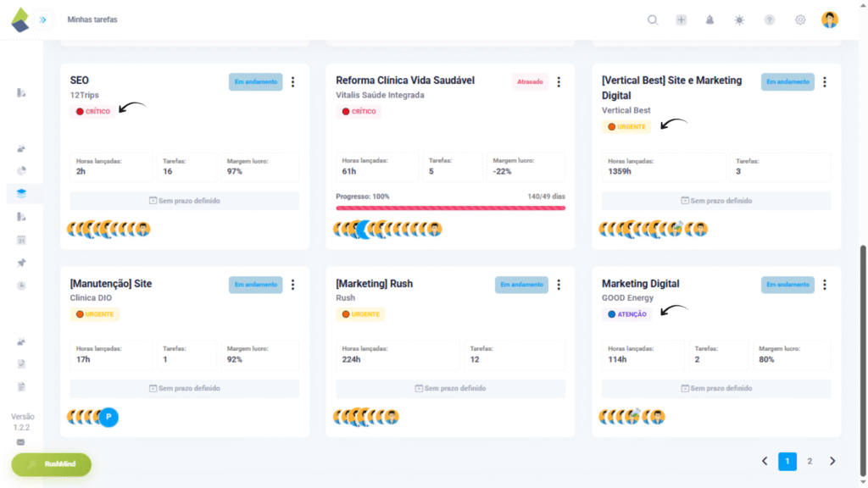Go to page 2 in pagination
This screenshot has width=868, height=488.
[x=810, y=461]
